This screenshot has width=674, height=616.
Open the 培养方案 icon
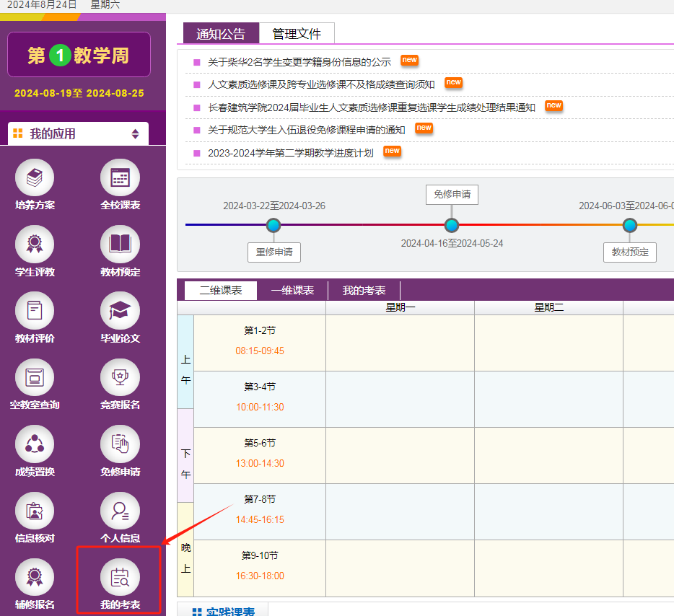pos(35,178)
